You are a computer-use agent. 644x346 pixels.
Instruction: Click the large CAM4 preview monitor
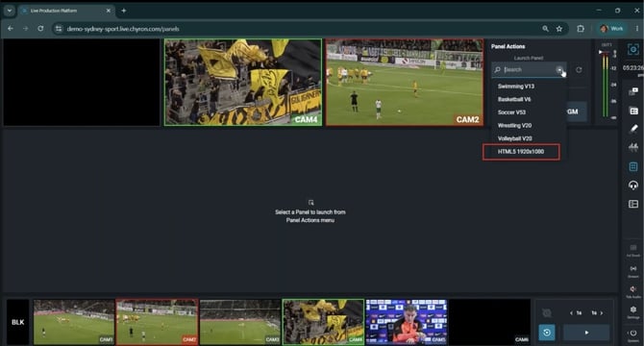[243, 82]
